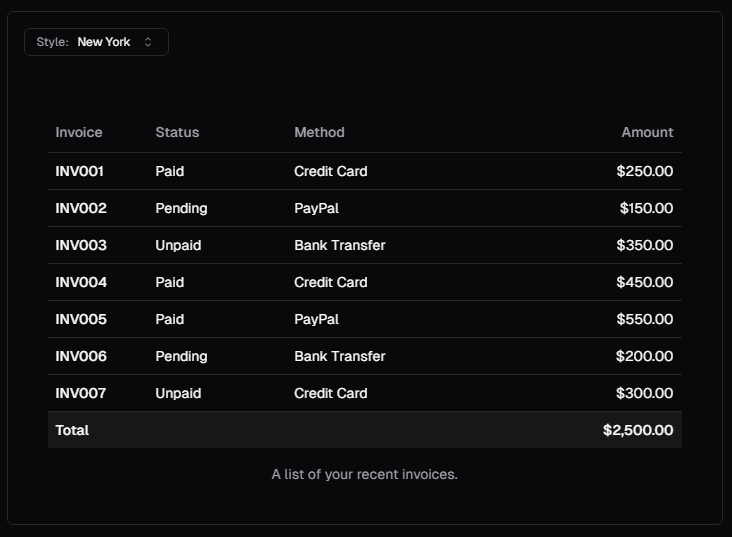Click Credit Card method in INV007 row

click(331, 393)
